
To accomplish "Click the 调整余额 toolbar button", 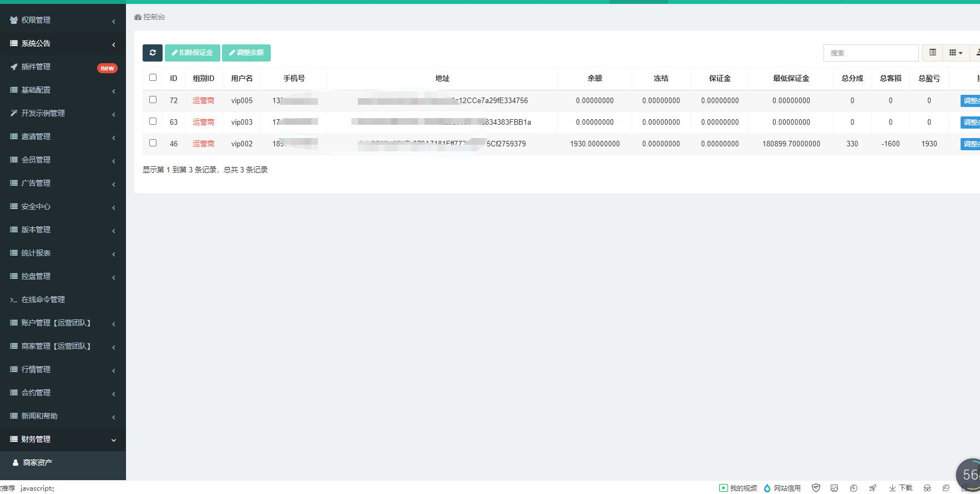I will pos(246,53).
